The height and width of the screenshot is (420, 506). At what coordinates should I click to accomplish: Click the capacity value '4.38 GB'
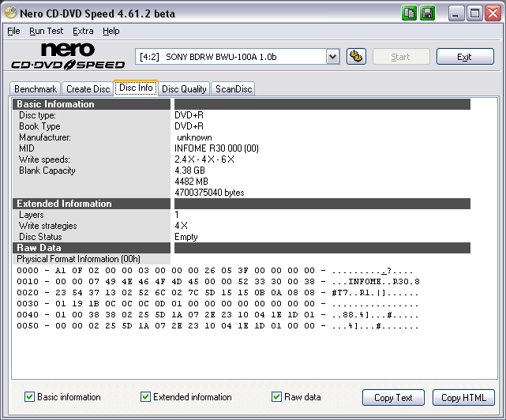coord(189,171)
